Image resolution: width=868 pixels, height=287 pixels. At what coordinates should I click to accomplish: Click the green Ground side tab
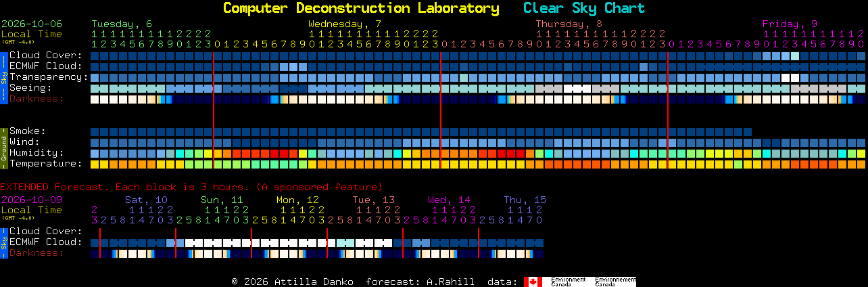[x=3, y=148]
